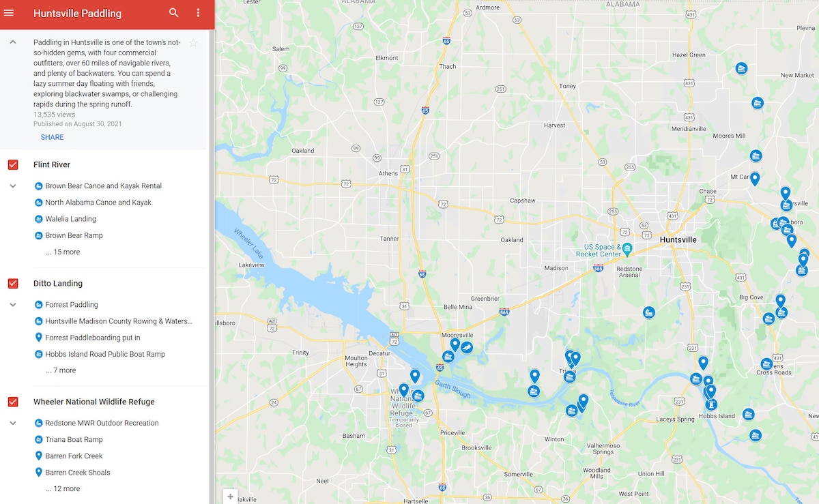Toggle Wheeler National Wildlife Refuge layer checkbox
The height and width of the screenshot is (504, 819).
pos(13,402)
